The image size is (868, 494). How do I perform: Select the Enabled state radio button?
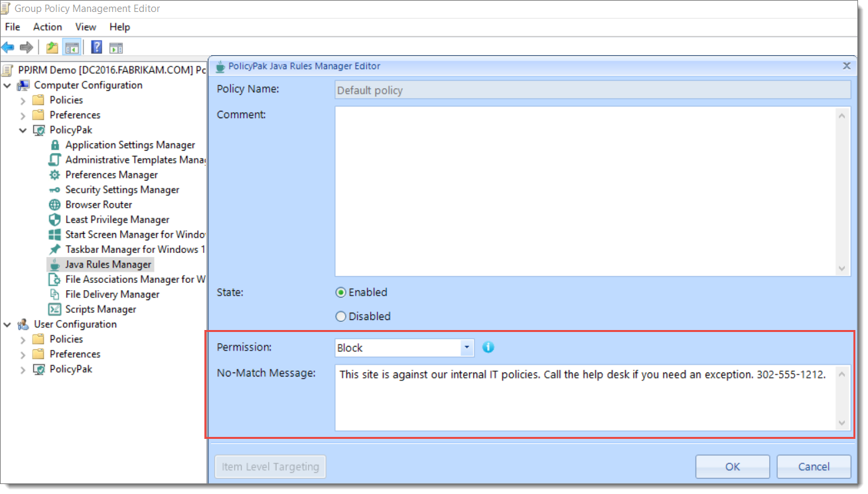point(341,292)
